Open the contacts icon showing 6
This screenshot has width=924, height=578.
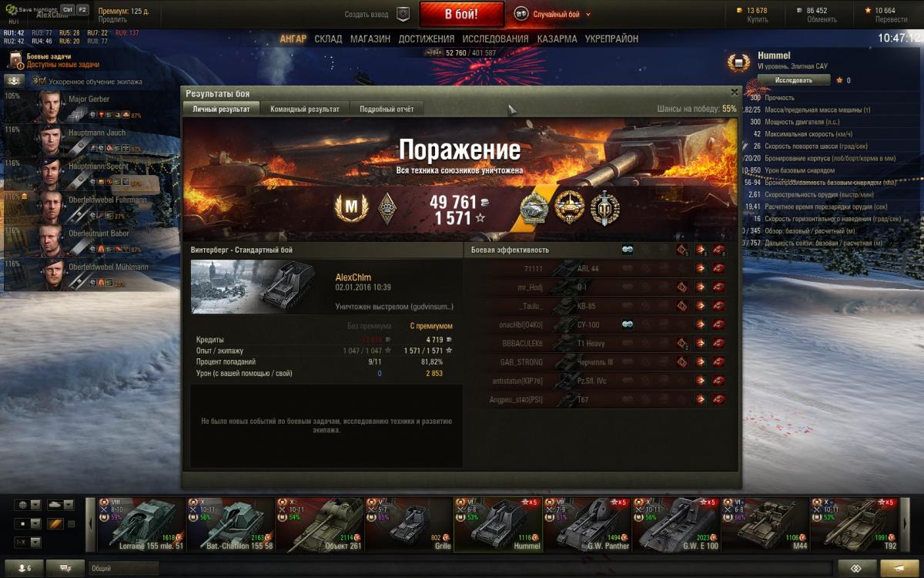pyautogui.click(x=23, y=568)
